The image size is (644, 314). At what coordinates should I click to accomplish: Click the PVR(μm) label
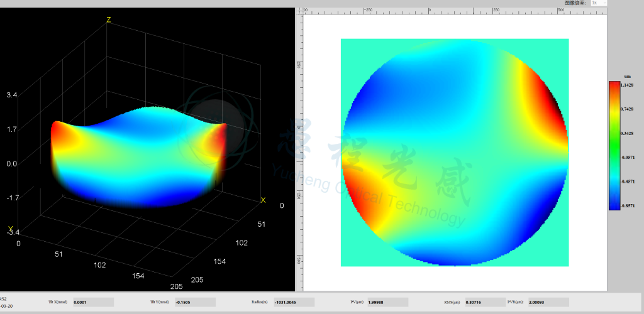pos(516,302)
